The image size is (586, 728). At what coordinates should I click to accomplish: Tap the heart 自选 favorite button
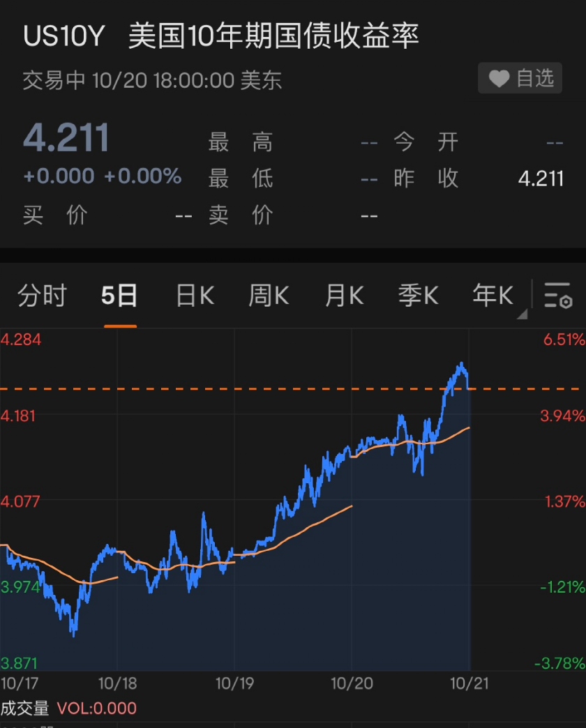click(520, 78)
